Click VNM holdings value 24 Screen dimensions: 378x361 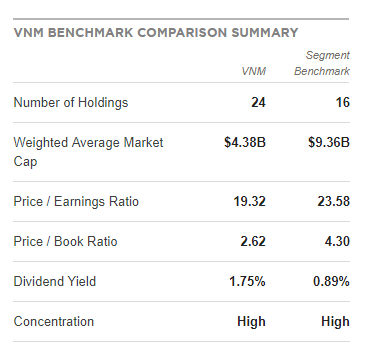point(258,102)
